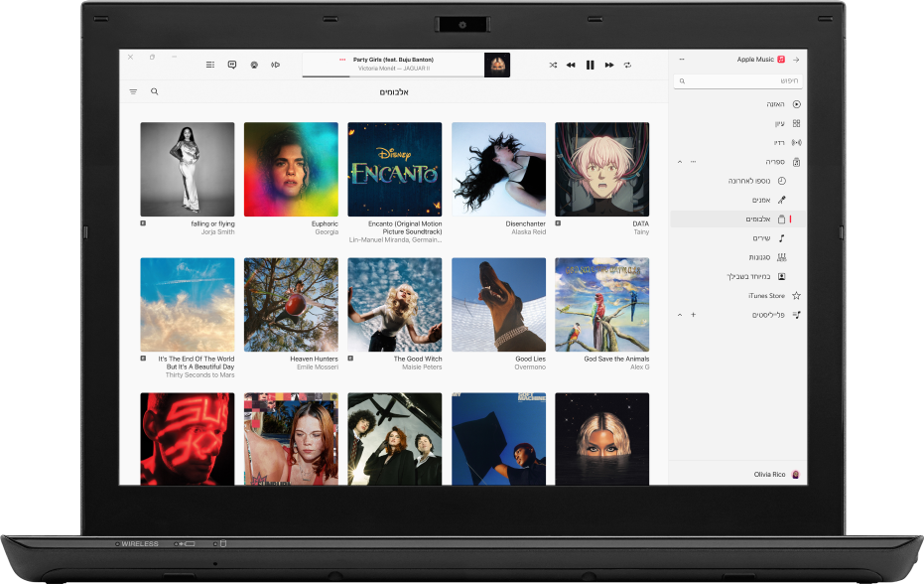Open the volume equalizer control
This screenshot has height=584, width=924.
[275, 65]
